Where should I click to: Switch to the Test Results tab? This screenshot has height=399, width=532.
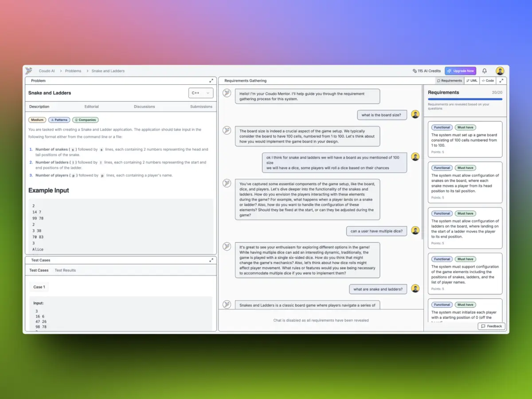pos(65,270)
